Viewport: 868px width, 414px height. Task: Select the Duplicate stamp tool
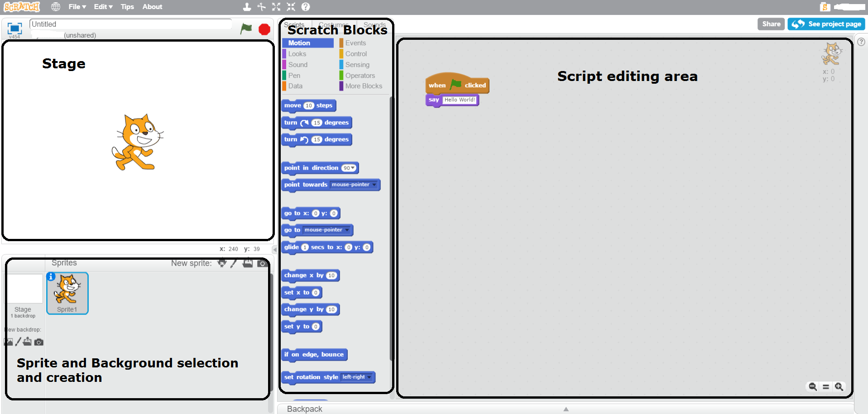click(x=247, y=7)
